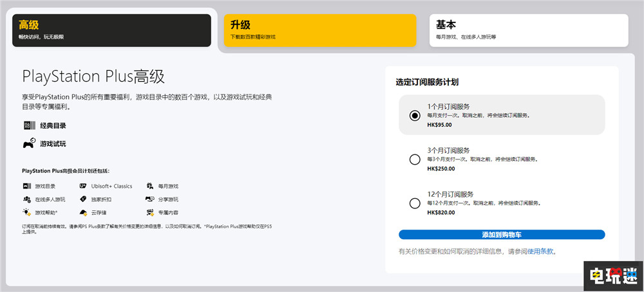Switch to the 高级 plan tab
The image size is (644, 292).
111,30
